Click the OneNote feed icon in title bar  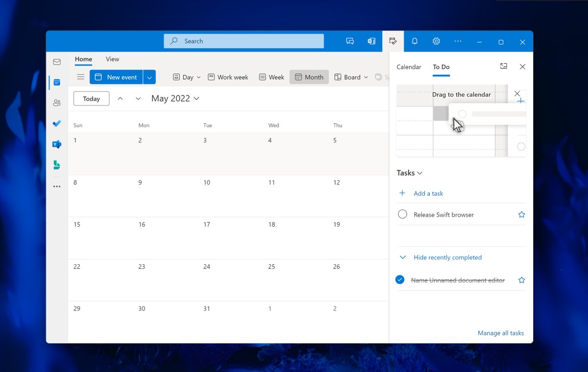[371, 42]
